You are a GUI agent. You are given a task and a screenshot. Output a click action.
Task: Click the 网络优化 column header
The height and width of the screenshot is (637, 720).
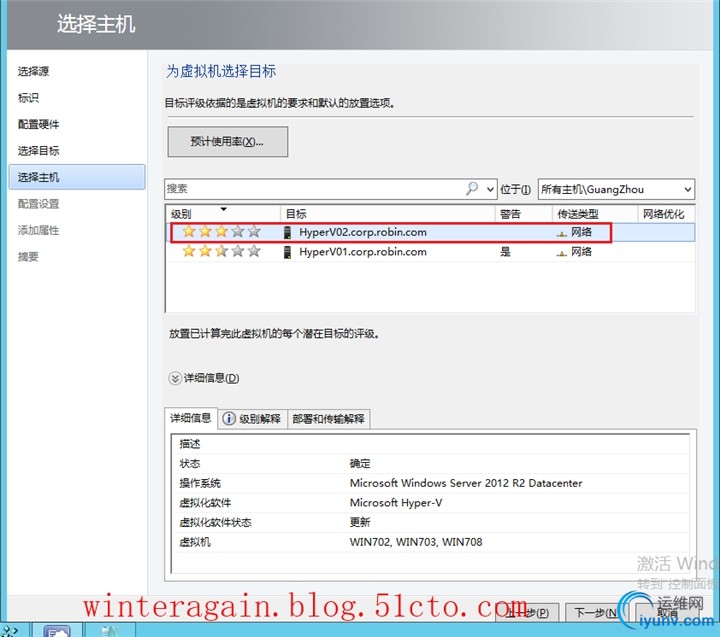[666, 214]
